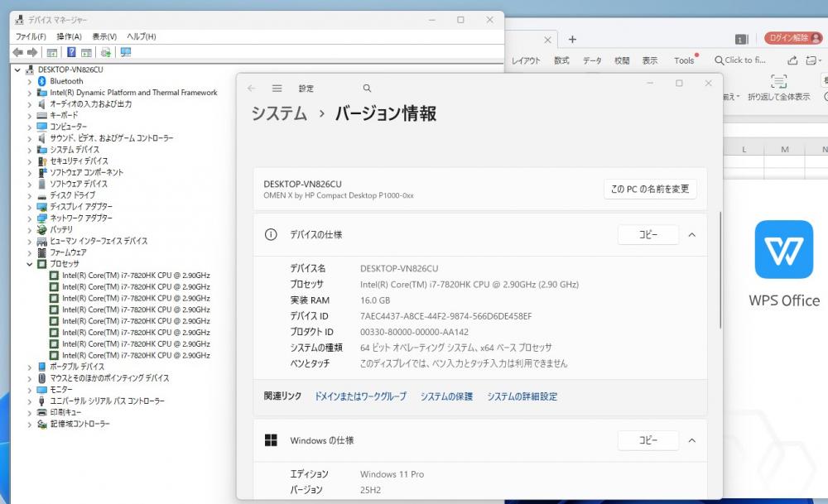Viewport: 828px width, 504px height.
Task: Expand the ネットワーク アダプター node
Action: [30, 218]
